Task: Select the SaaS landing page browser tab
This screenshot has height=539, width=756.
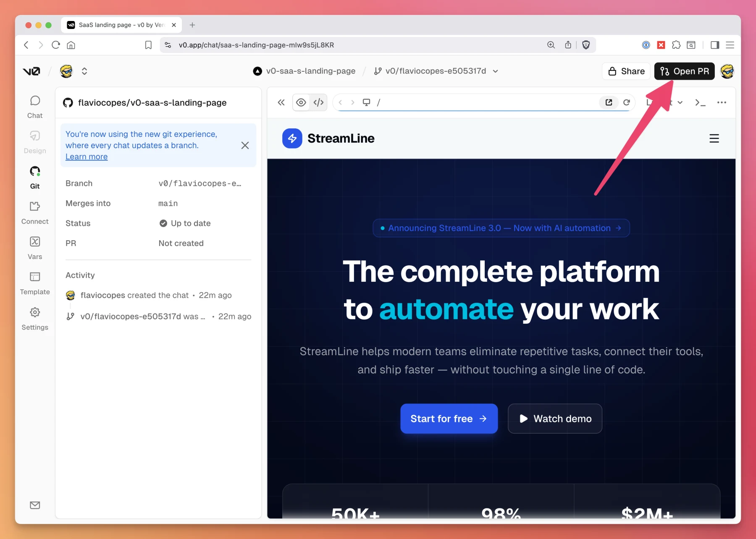Action: point(121,25)
